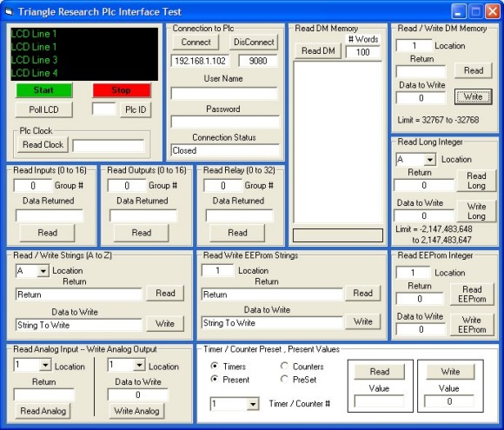Choose the PreSet radio option
This screenshot has width=504, height=430.
click(284, 380)
